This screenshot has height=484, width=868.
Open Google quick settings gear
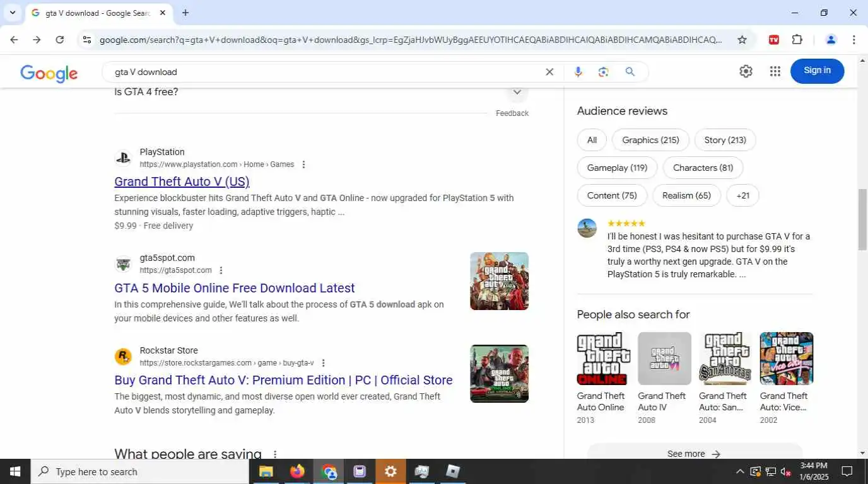point(746,71)
